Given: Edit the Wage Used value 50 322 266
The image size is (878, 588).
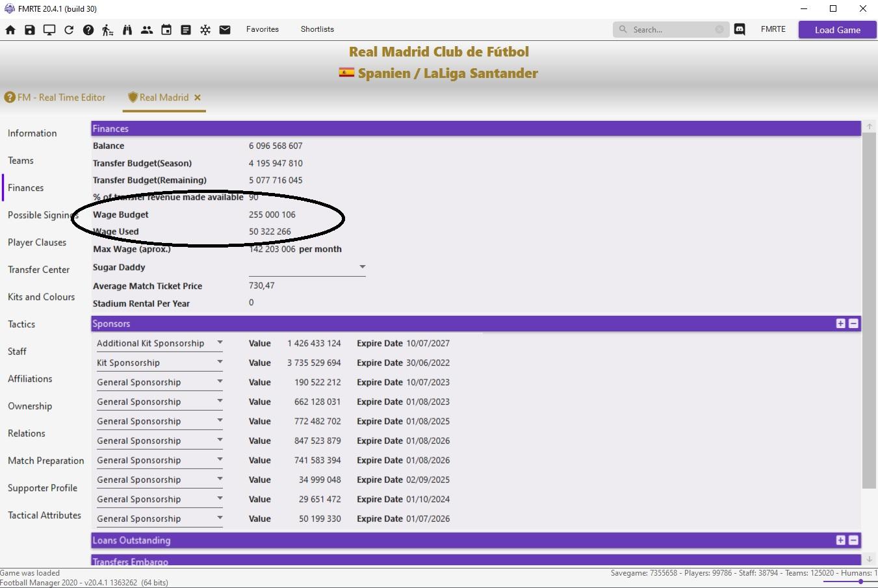Looking at the screenshot, I should [270, 231].
